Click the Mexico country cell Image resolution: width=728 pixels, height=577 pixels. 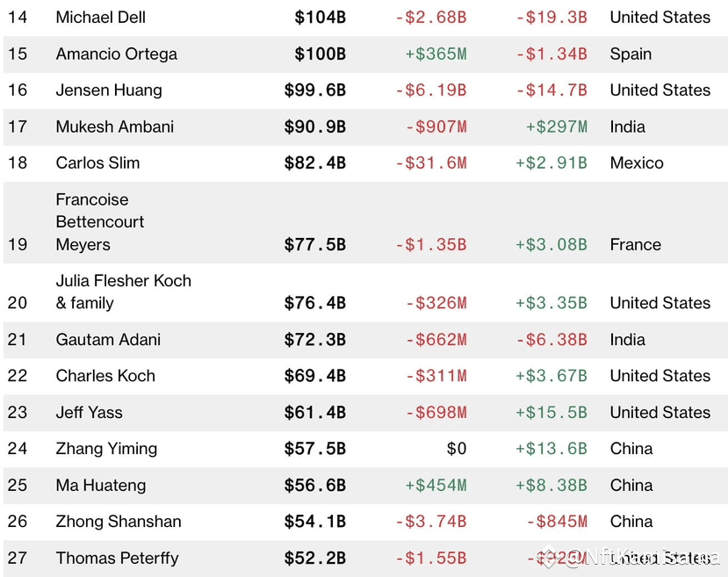tap(637, 163)
